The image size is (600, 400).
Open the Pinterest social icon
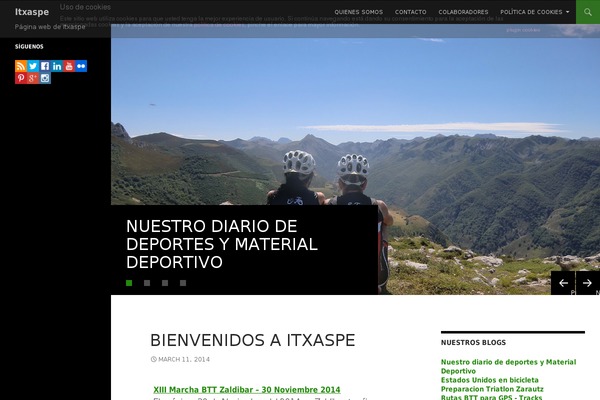click(21, 78)
